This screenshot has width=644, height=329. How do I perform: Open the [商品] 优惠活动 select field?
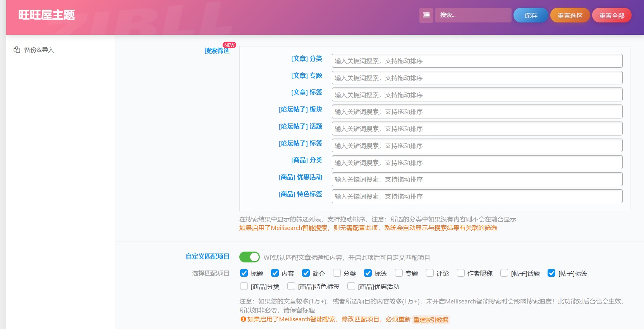tap(477, 179)
